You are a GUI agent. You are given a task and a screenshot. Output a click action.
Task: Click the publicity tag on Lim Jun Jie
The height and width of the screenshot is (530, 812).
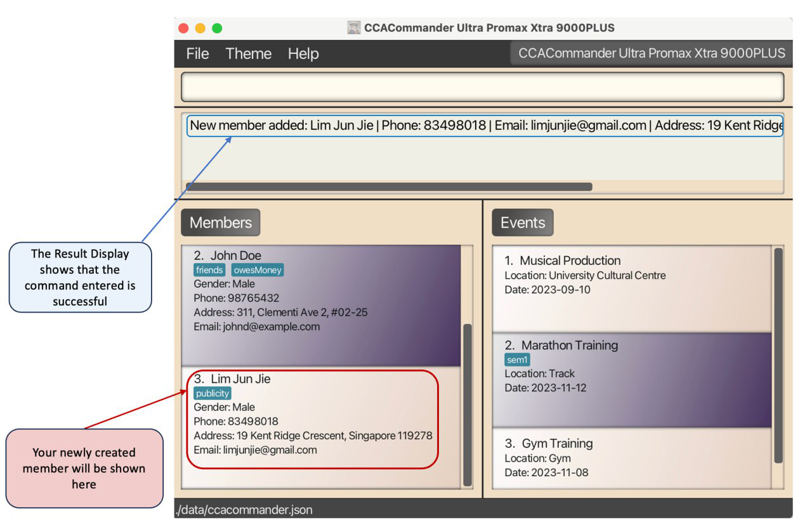pos(213,393)
